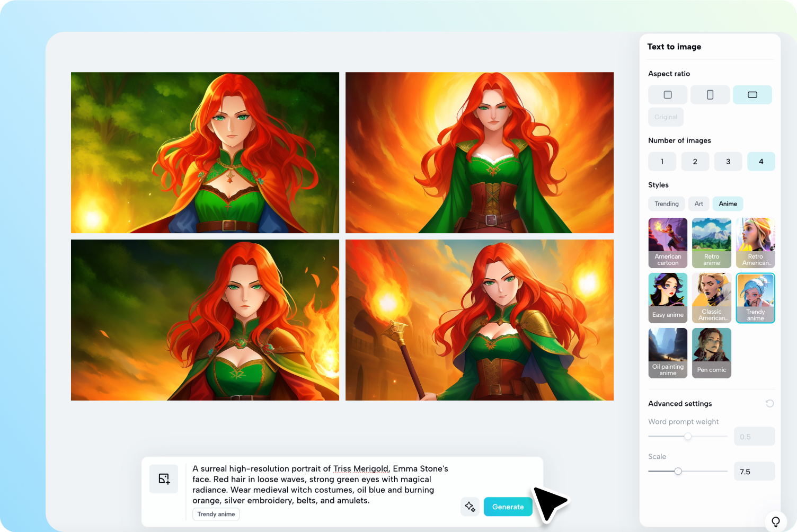The width and height of the screenshot is (797, 532).
Task: Click the Scale slider handle
Action: click(x=678, y=471)
